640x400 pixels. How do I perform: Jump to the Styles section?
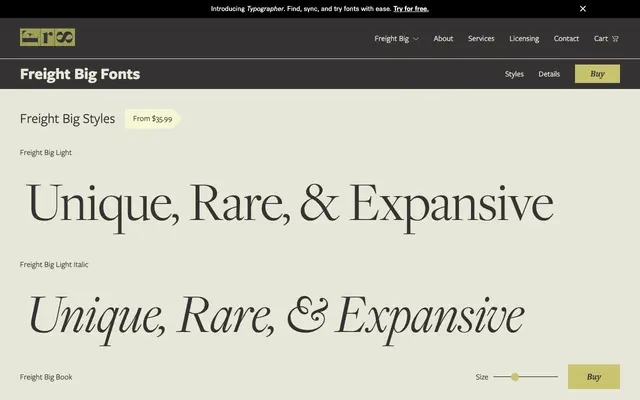[x=514, y=74]
